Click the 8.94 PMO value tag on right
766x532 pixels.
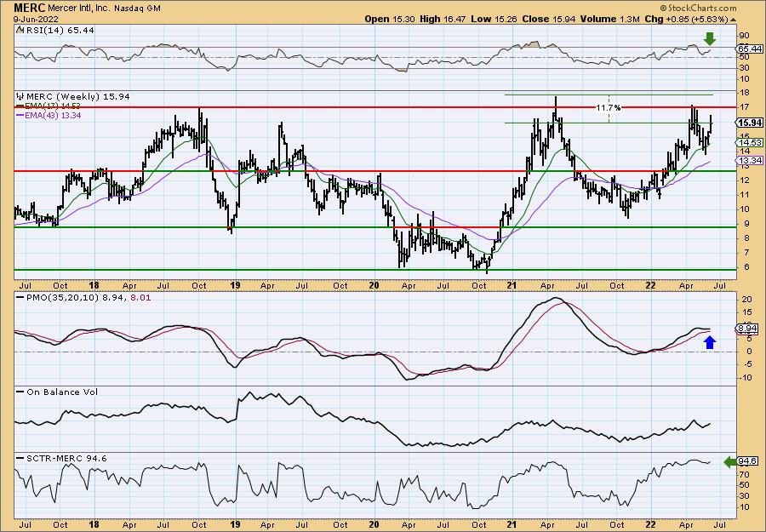[x=748, y=329]
